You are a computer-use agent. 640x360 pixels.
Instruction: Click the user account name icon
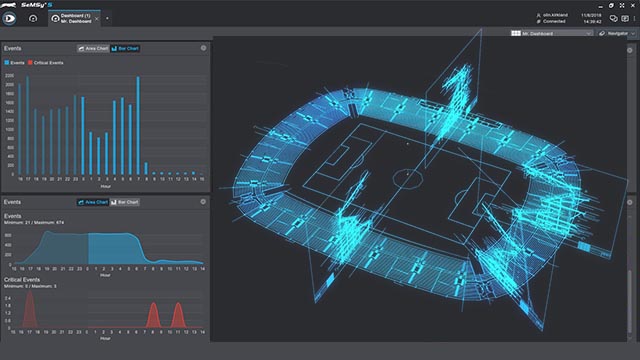pyautogui.click(x=538, y=15)
